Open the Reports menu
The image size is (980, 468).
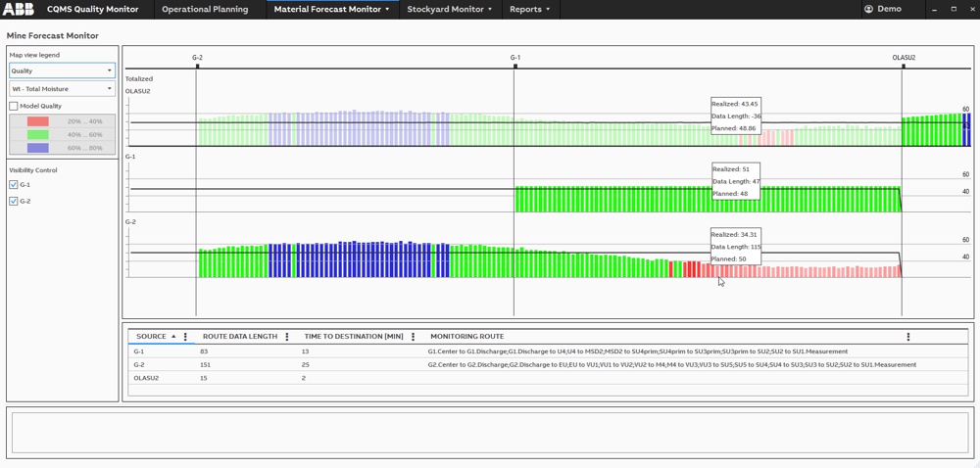[529, 9]
